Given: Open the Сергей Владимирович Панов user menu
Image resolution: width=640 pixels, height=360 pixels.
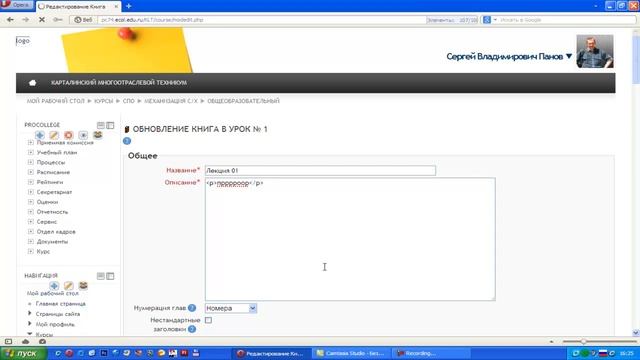Looking at the screenshot, I should coord(509,56).
